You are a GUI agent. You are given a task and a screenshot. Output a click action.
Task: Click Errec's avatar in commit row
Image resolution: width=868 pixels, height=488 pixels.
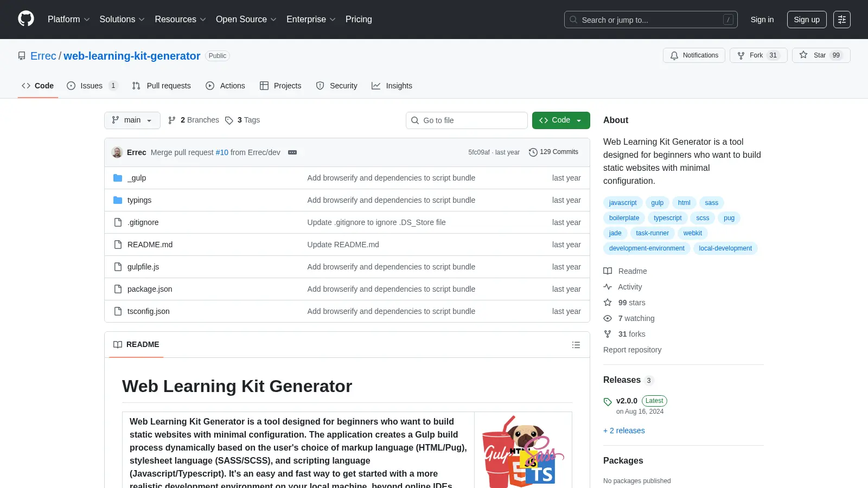(117, 152)
